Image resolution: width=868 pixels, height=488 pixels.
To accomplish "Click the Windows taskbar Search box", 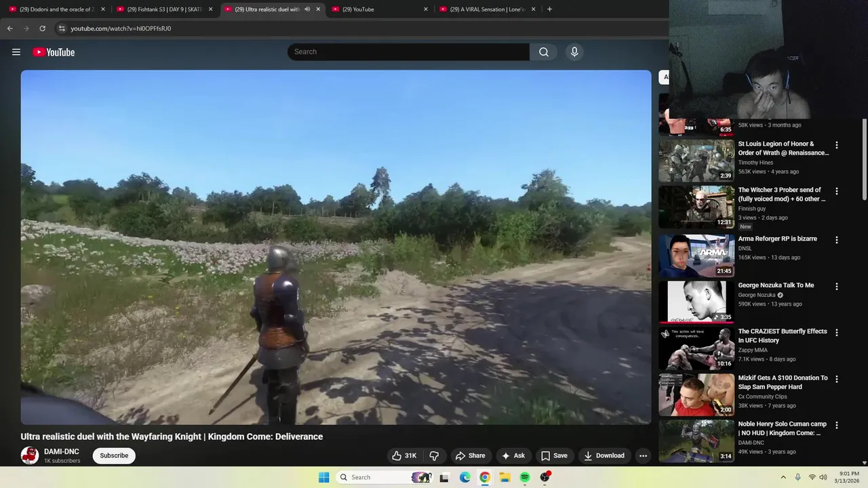I will (x=384, y=477).
